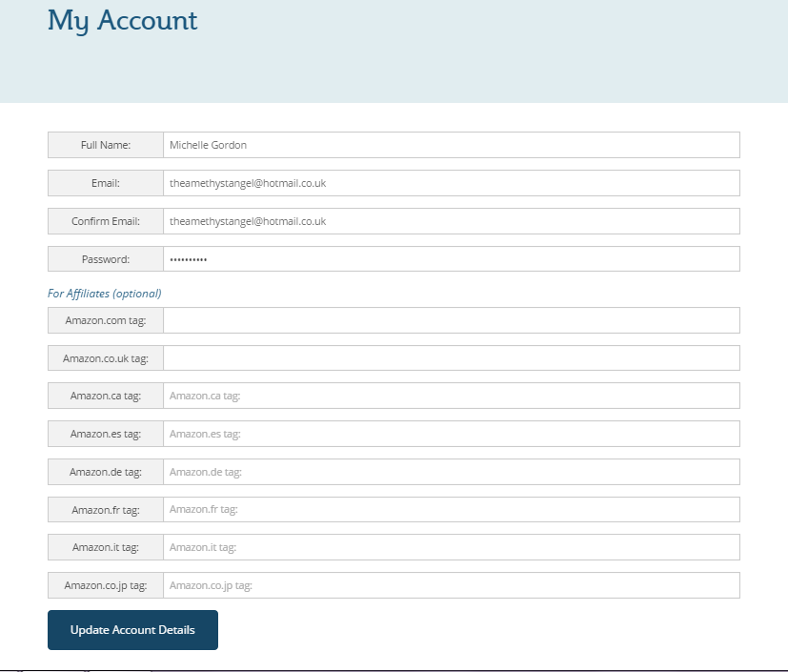The height and width of the screenshot is (672, 788).
Task: Click the Full Name input field
Action: coord(451,145)
